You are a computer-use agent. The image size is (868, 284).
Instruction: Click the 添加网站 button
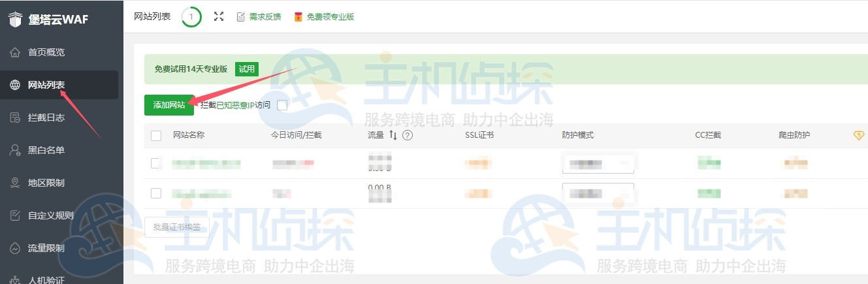[169, 104]
